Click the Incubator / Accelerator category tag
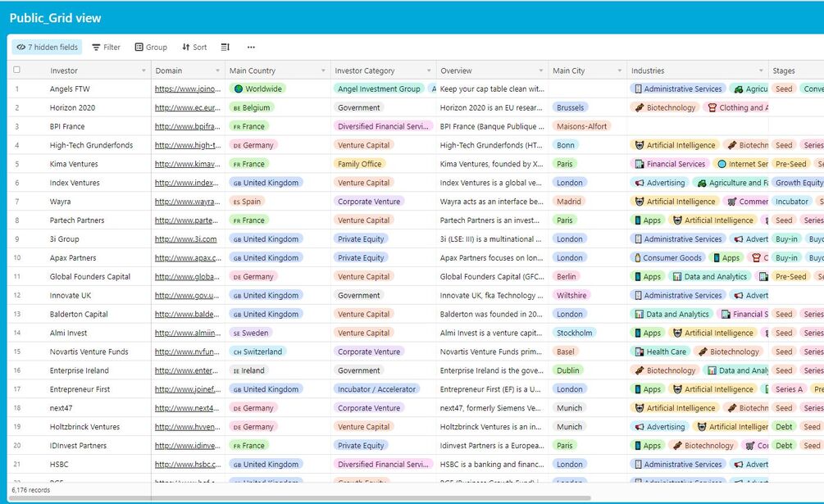Image resolution: width=824 pixels, height=504 pixels. coord(376,389)
